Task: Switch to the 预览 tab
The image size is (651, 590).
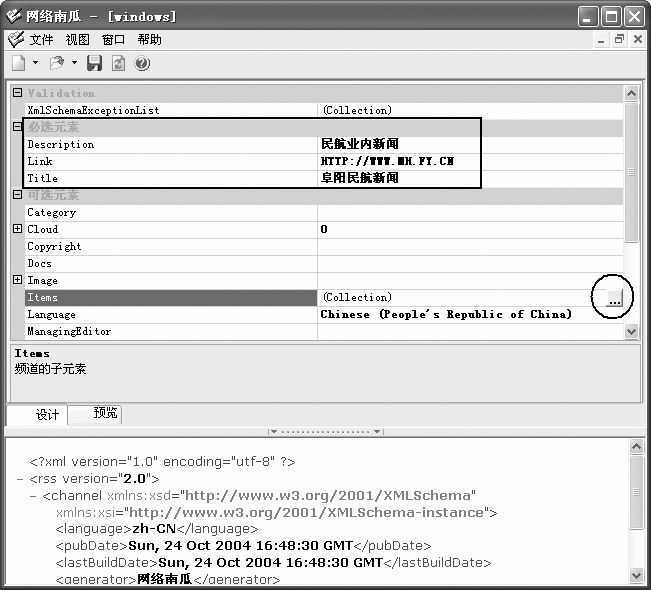Action: (105, 413)
